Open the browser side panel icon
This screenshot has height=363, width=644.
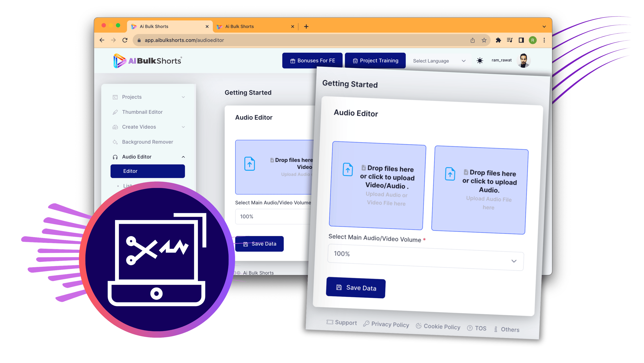tap(521, 40)
